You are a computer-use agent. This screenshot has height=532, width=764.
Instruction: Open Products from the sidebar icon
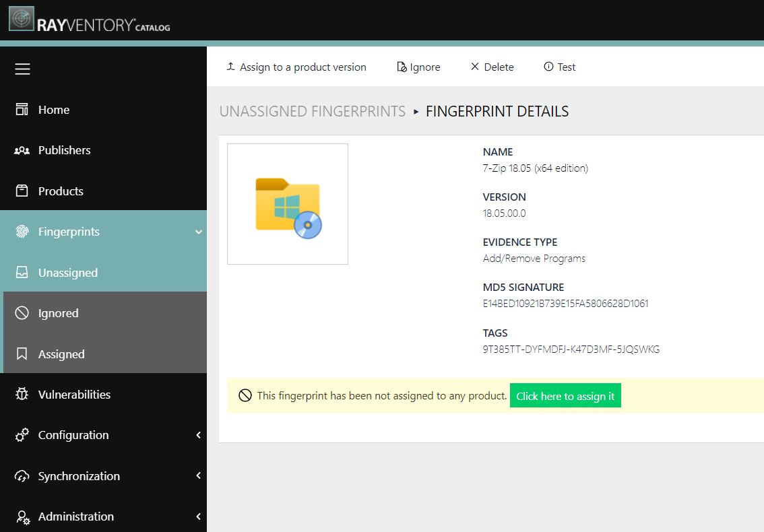pos(22,191)
